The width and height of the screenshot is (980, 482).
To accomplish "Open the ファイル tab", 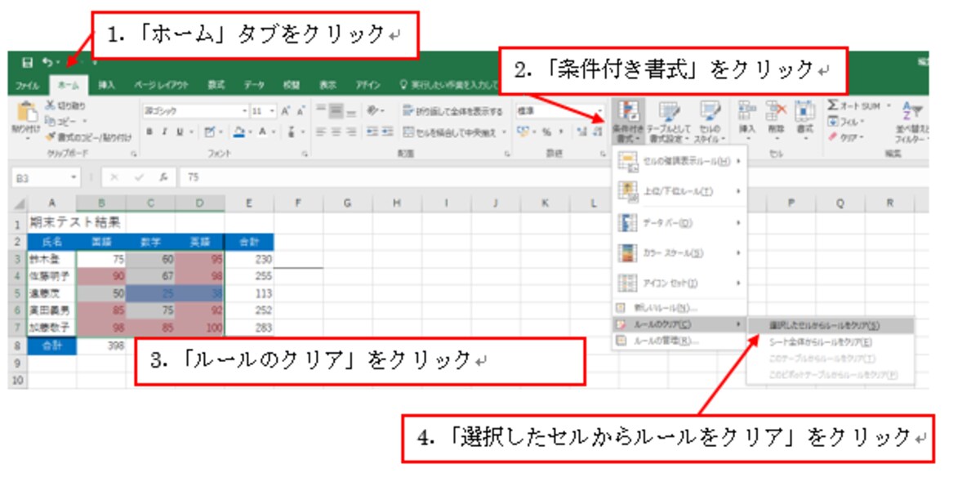I will [28, 85].
